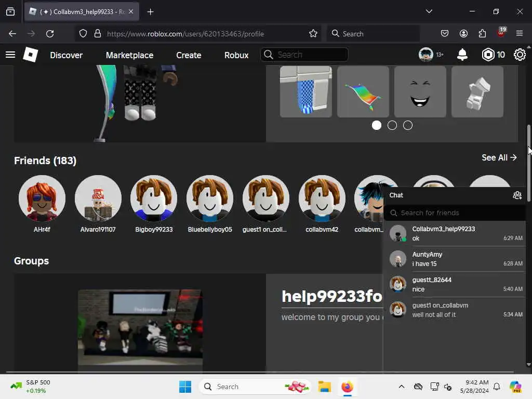Open Roblox settings gear icon
The image size is (532, 399).
(520, 55)
